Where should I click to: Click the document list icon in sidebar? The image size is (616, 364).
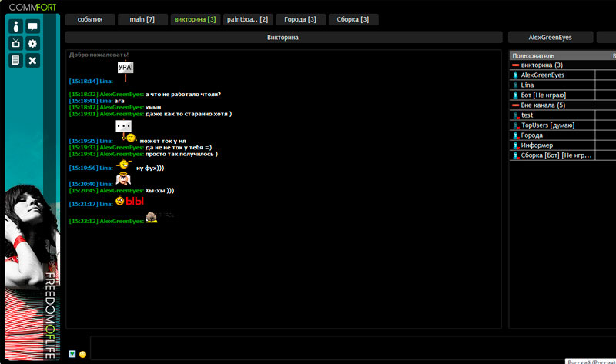click(x=15, y=61)
